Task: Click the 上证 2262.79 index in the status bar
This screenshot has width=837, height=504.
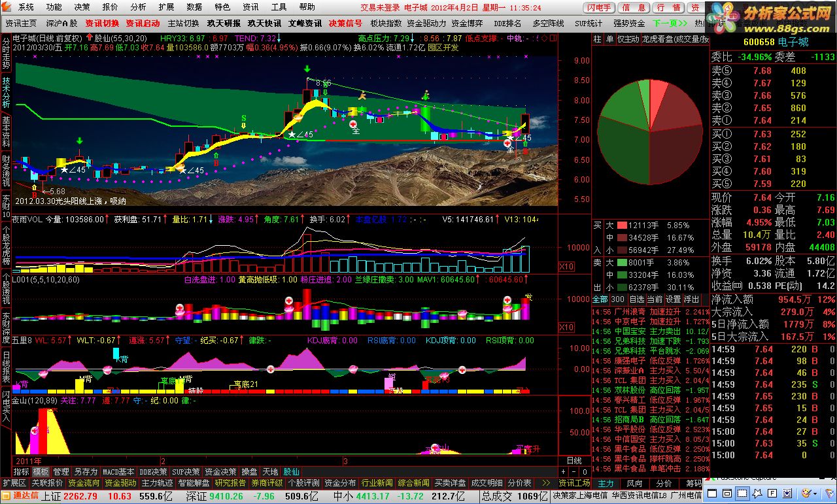Action: coord(69,496)
